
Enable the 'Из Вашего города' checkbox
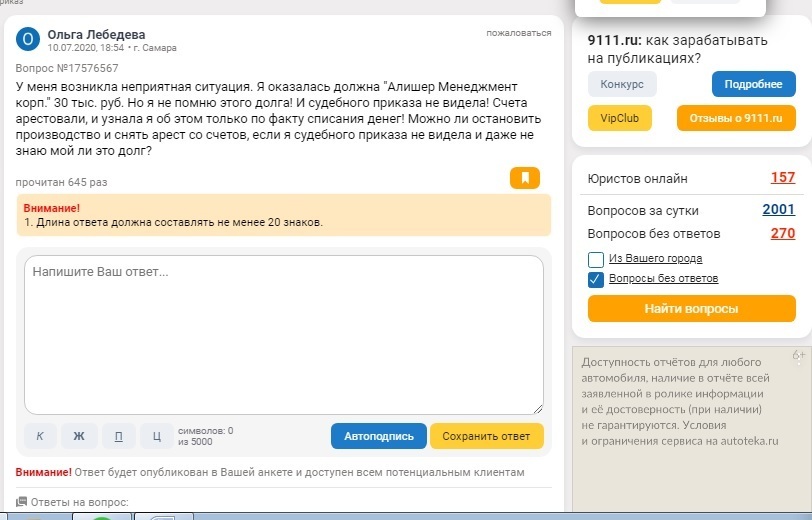pos(596,259)
